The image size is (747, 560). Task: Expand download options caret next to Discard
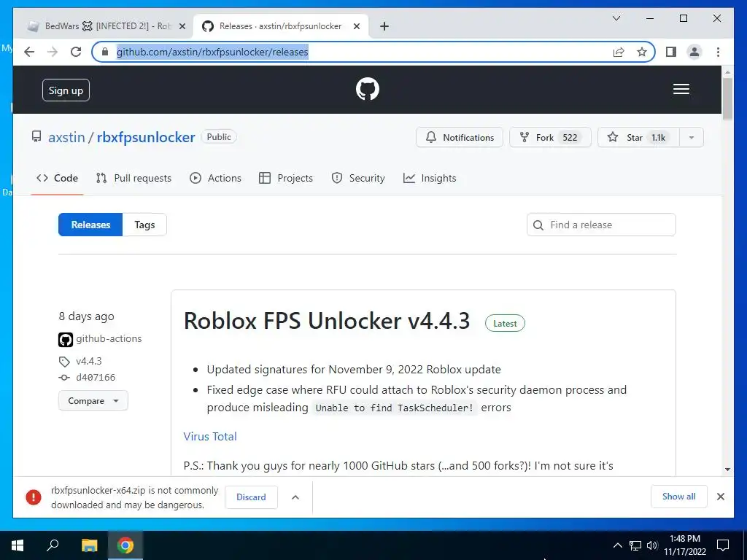pyautogui.click(x=295, y=497)
